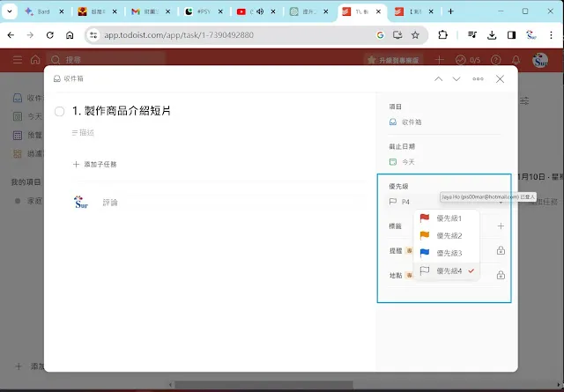Image resolution: width=564 pixels, height=392 pixels.
Task: Go to Todoist home icon
Action: pos(35,60)
